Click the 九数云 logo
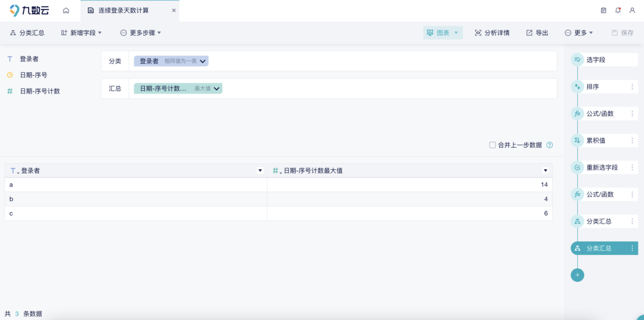 29,11
